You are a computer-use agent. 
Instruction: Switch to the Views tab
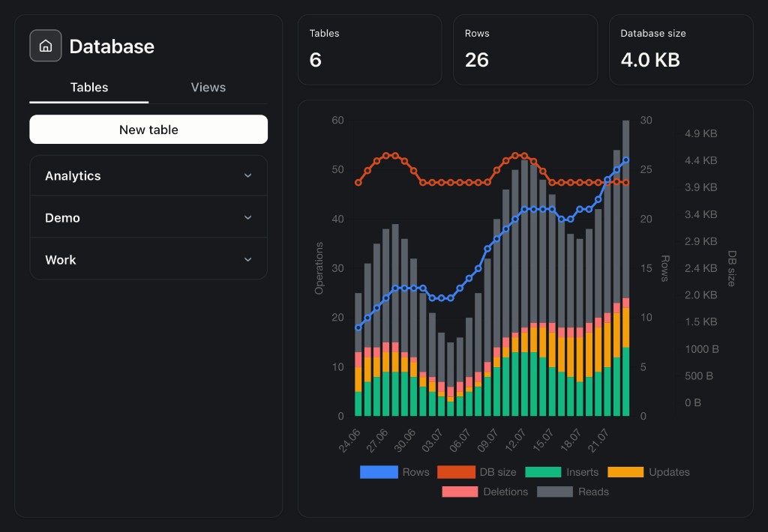click(208, 87)
